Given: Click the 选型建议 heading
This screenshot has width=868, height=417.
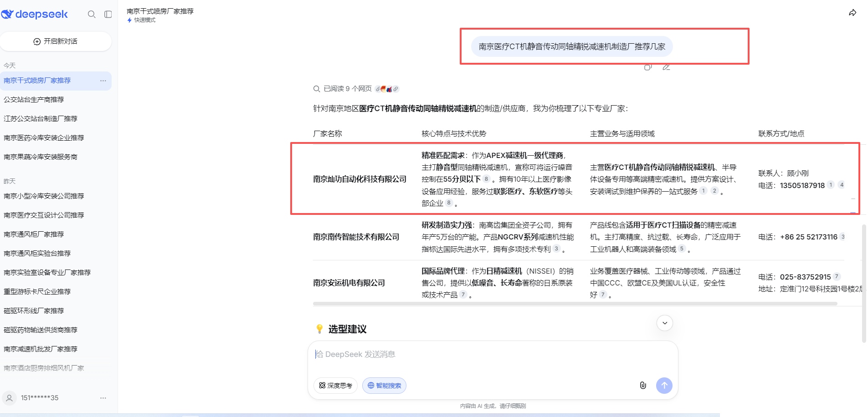Looking at the screenshot, I should pos(347,329).
